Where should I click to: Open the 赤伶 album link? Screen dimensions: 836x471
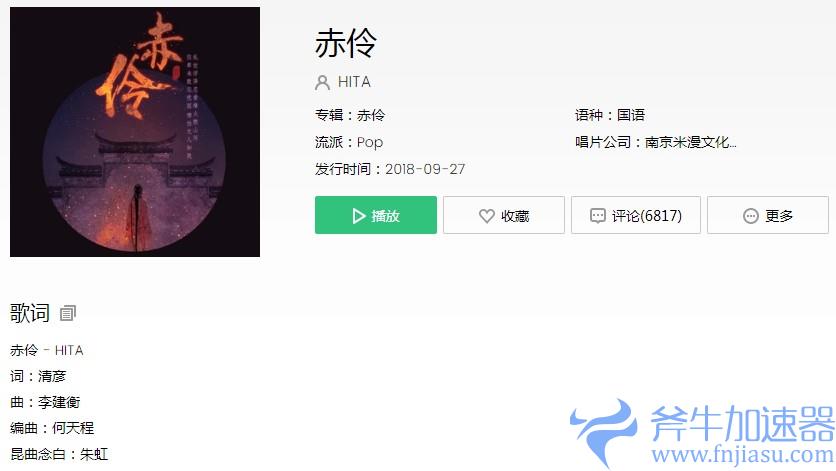371,115
